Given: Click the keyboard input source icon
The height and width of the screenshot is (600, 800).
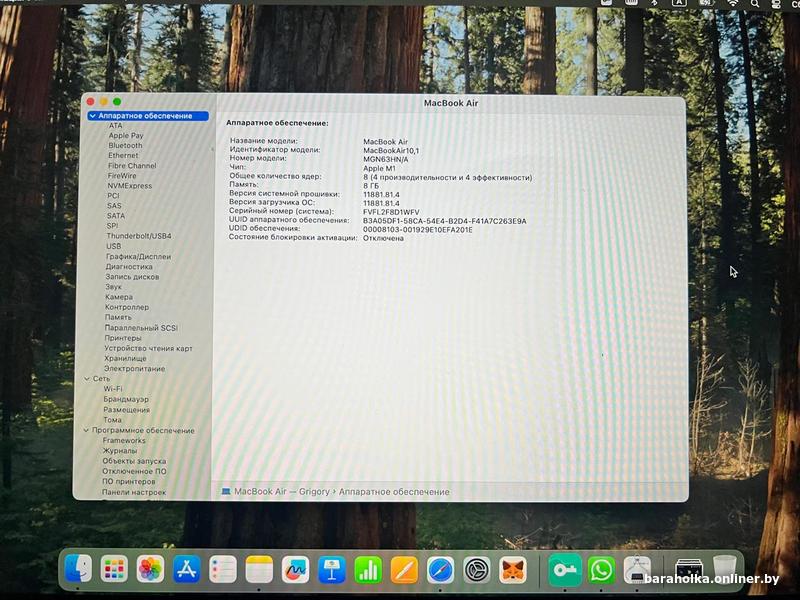Looking at the screenshot, I should click(x=679, y=3).
